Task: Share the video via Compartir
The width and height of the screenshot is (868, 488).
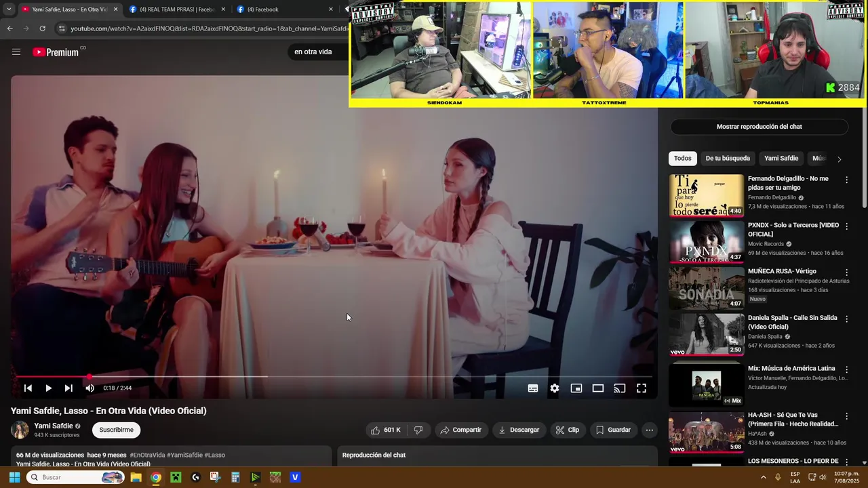Action: (x=461, y=430)
